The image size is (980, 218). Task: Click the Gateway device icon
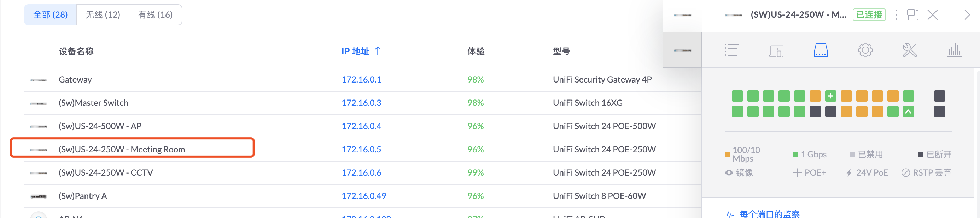coord(39,80)
